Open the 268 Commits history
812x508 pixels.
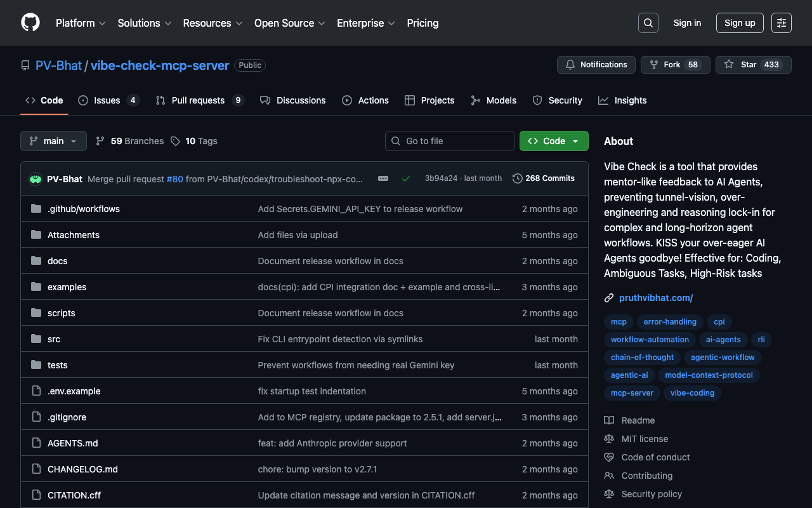(x=543, y=178)
